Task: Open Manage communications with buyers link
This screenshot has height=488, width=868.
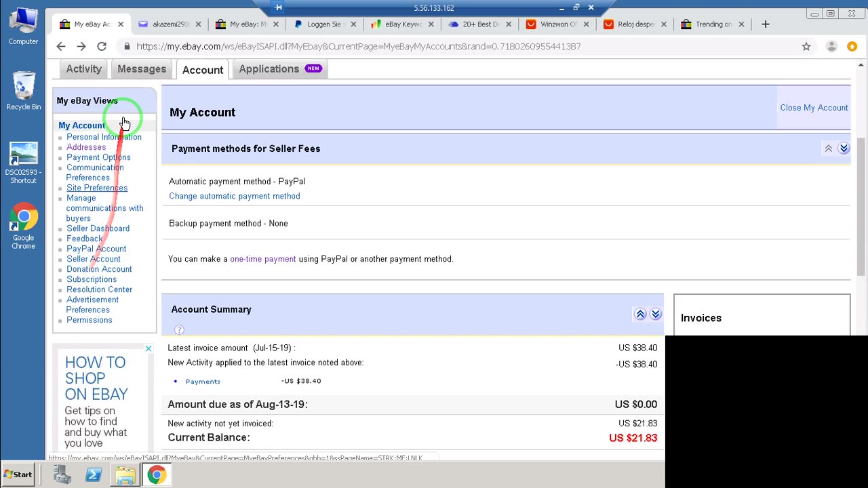Action: (104, 208)
